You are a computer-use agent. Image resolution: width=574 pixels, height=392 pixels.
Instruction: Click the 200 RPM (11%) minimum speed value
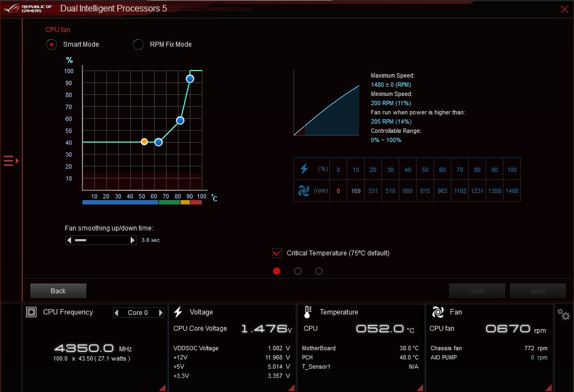point(391,103)
